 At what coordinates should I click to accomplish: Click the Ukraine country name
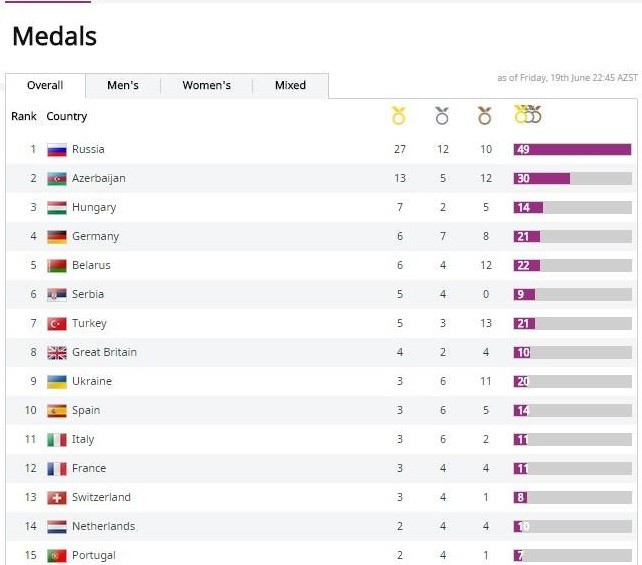(92, 382)
